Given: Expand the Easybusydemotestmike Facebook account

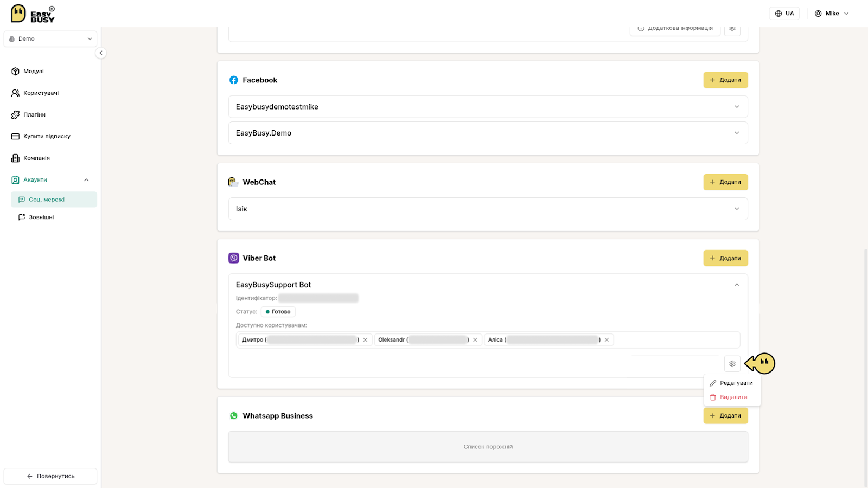Looking at the screenshot, I should [x=488, y=107].
